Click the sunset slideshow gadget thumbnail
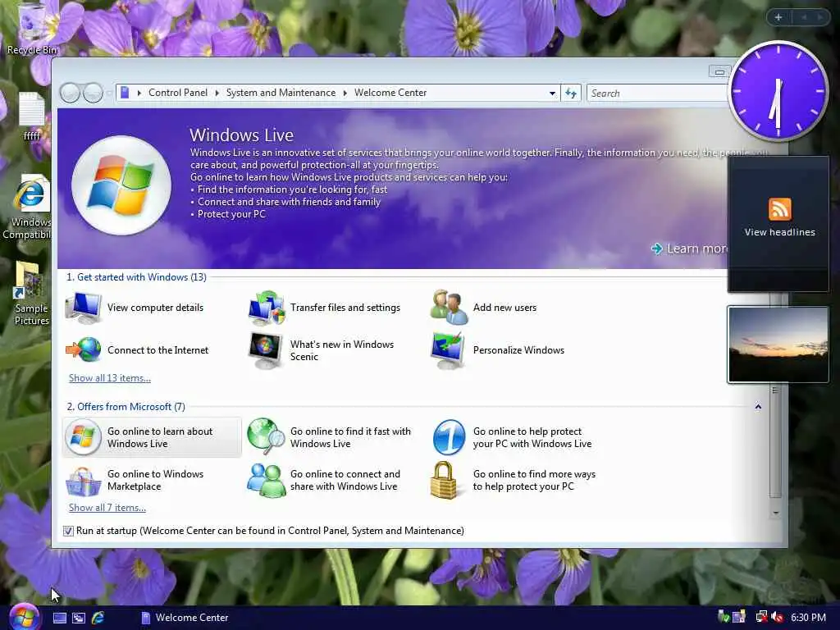The width and height of the screenshot is (840, 630). coord(778,345)
